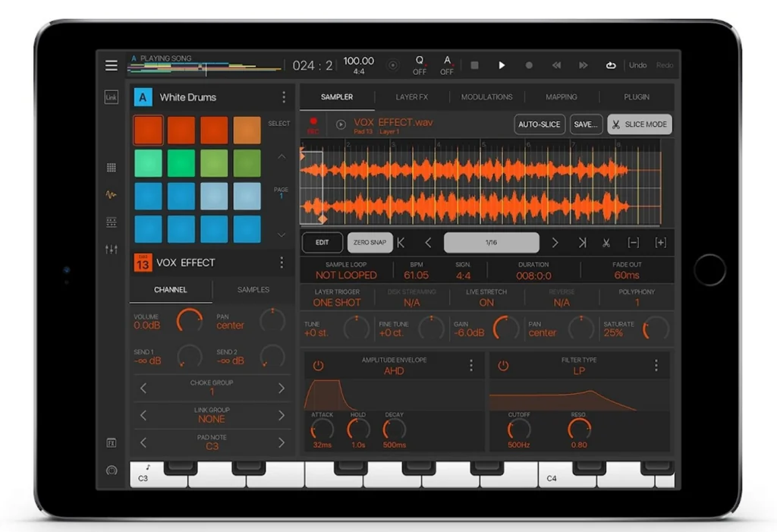Screen dimensions: 777x532
Task: Toggle Quantize Q OFF
Action: pos(420,65)
